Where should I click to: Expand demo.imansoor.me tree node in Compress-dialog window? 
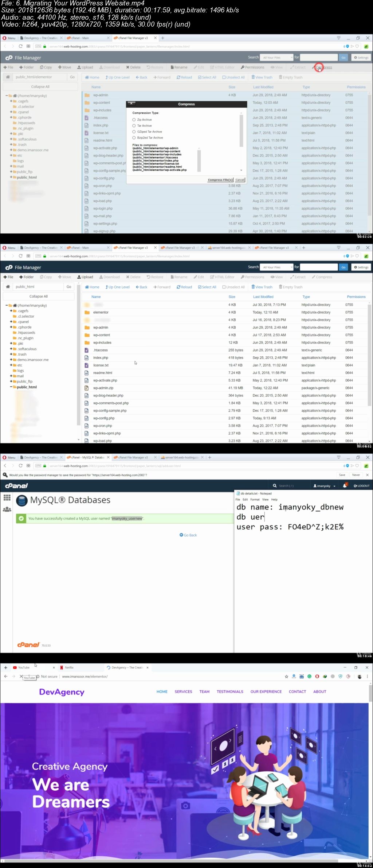[11, 150]
